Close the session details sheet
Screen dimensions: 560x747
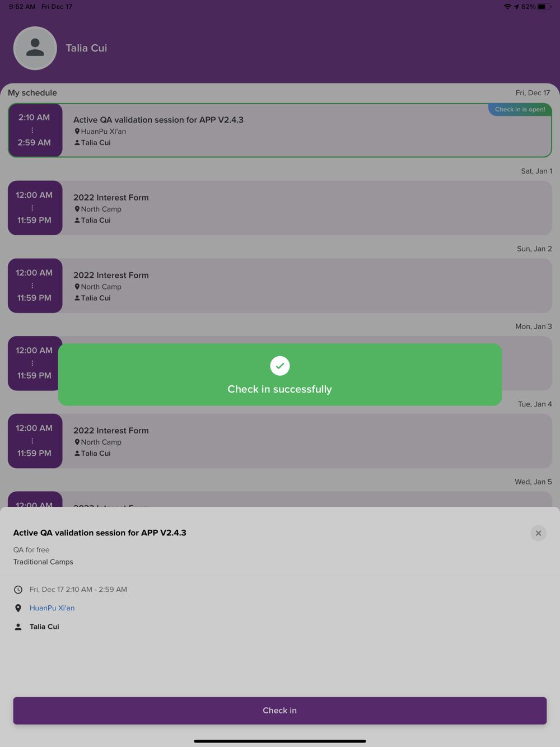tap(538, 533)
